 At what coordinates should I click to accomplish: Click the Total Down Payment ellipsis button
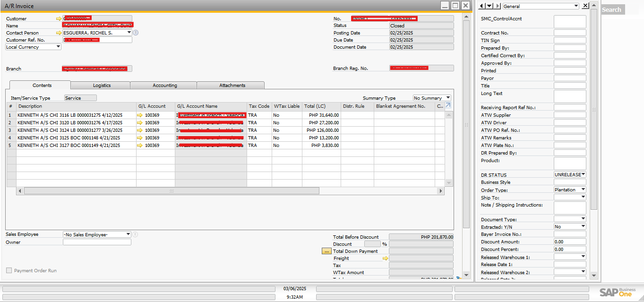click(x=326, y=251)
